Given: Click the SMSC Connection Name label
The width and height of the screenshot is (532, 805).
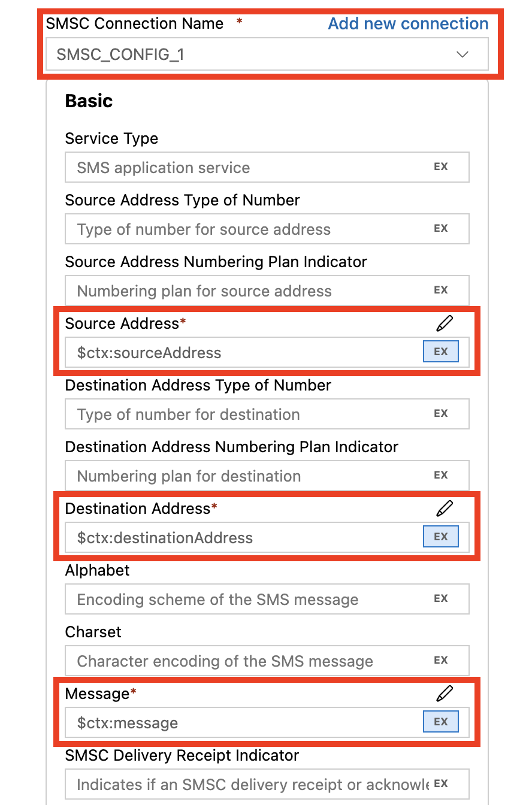Looking at the screenshot, I should click(x=135, y=23).
